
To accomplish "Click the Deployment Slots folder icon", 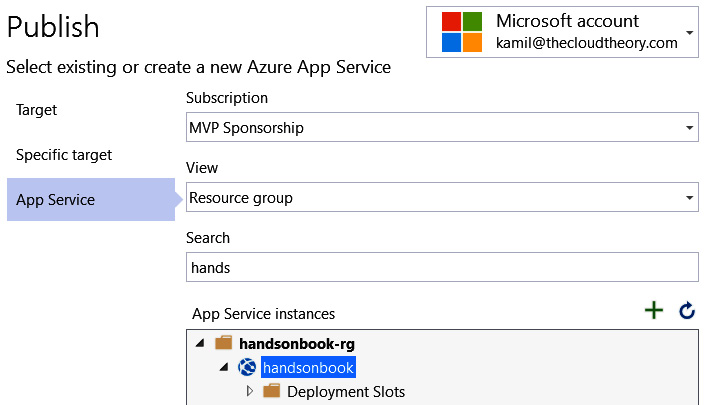I will coord(272,391).
